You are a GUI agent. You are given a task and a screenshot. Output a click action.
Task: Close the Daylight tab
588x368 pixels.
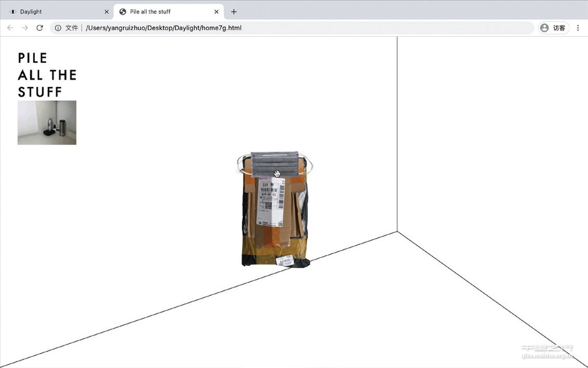(x=107, y=12)
